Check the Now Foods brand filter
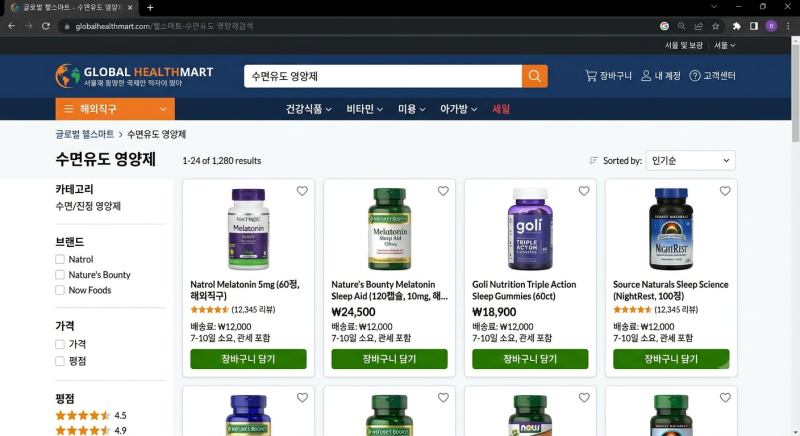Image resolution: width=800 pixels, height=436 pixels. (60, 290)
